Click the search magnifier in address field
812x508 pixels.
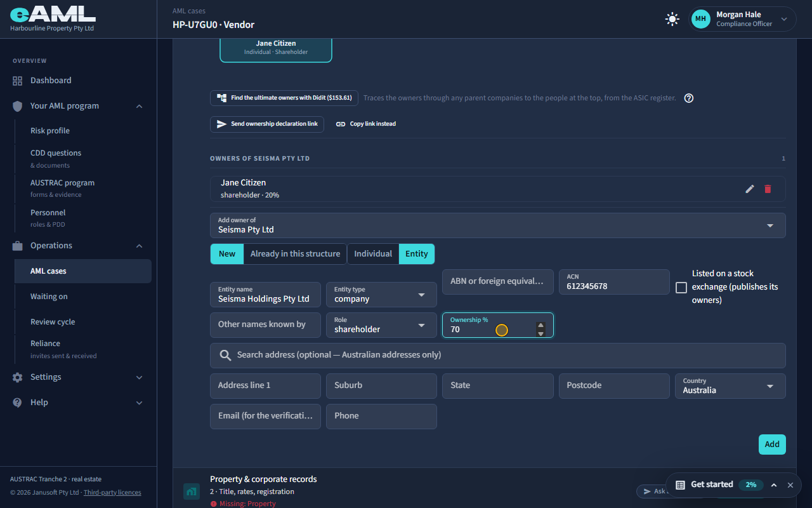[225, 355]
